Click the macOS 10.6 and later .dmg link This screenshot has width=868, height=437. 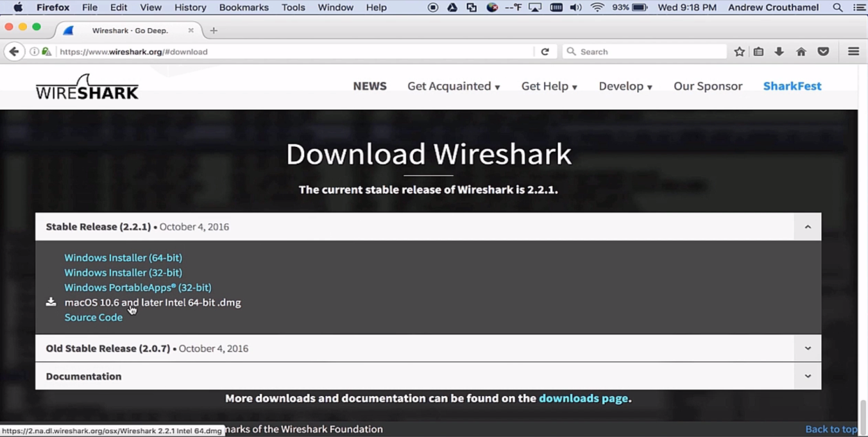[x=153, y=303]
